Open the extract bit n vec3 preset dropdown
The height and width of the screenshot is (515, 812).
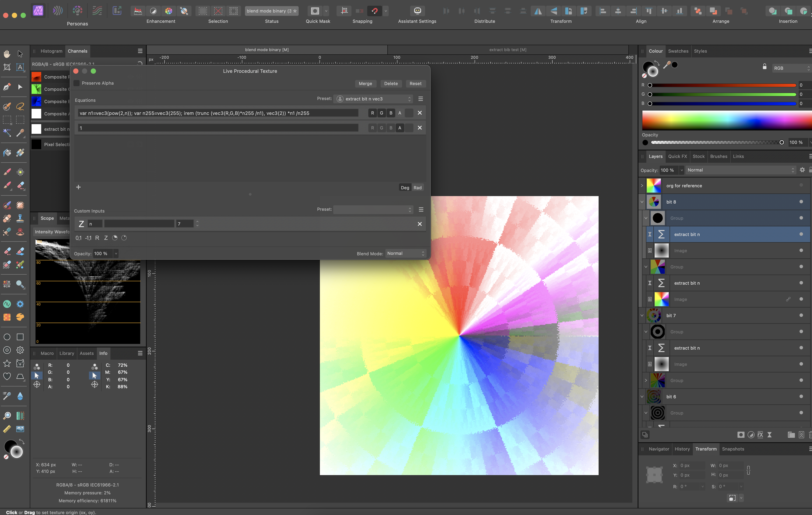point(374,99)
